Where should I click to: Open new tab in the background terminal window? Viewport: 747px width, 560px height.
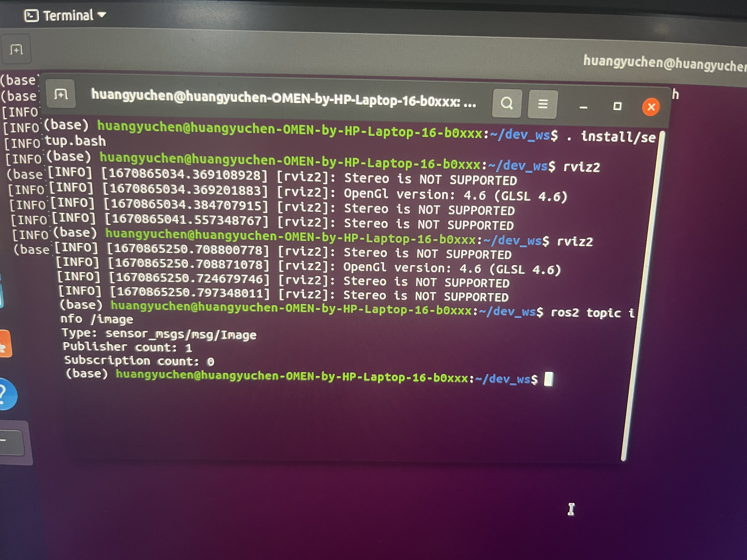[16, 50]
